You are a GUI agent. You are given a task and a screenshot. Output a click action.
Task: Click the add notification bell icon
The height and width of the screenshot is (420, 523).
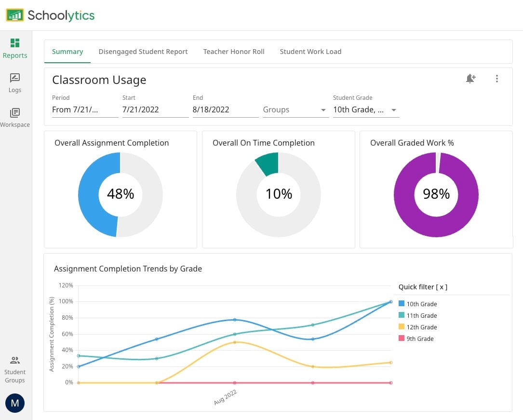tap(470, 79)
